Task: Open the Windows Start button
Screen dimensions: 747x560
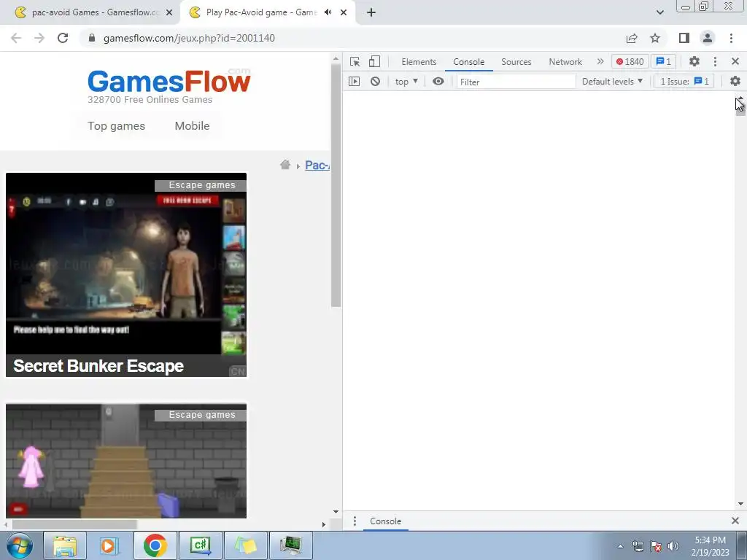Action: [19, 545]
